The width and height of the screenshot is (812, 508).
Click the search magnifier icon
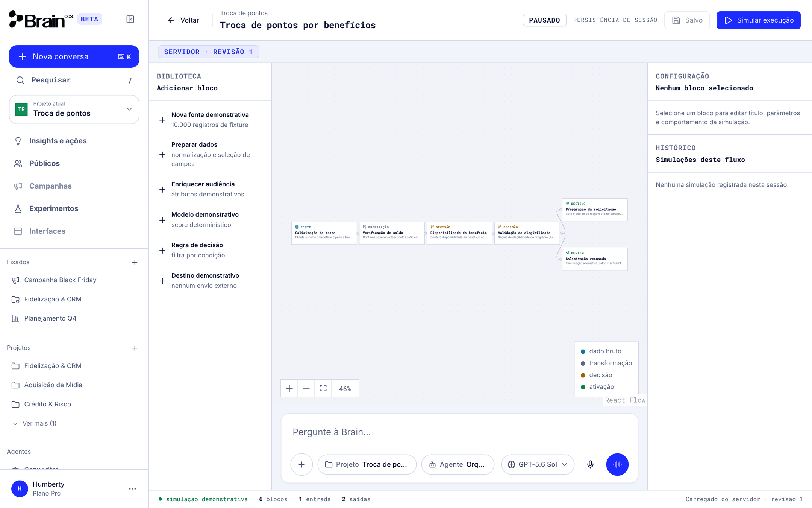click(20, 80)
